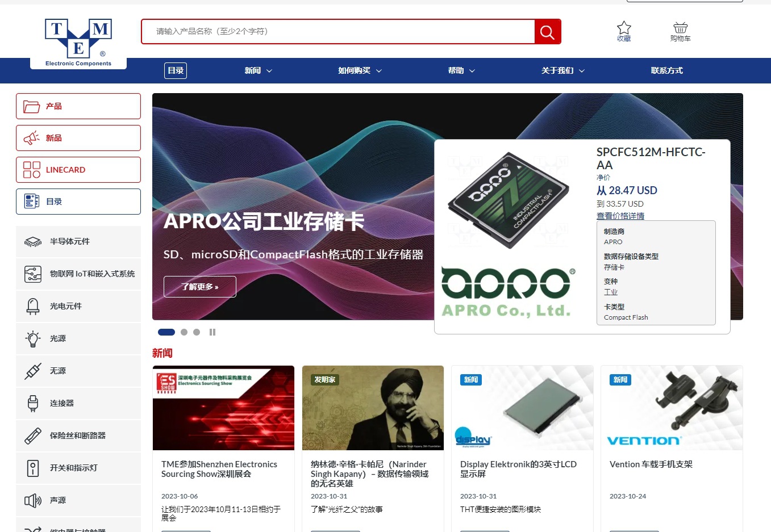Click the fuse icon for 保险丝和断路器

33,436
